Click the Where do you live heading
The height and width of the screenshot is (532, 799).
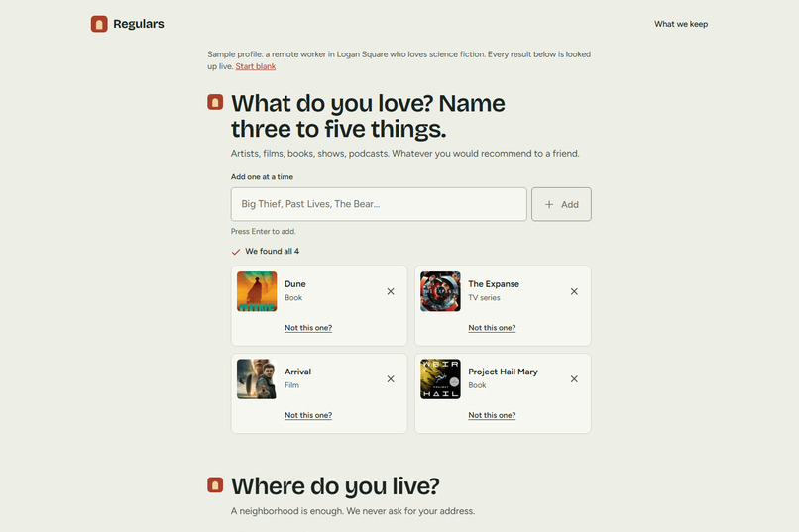coord(335,486)
